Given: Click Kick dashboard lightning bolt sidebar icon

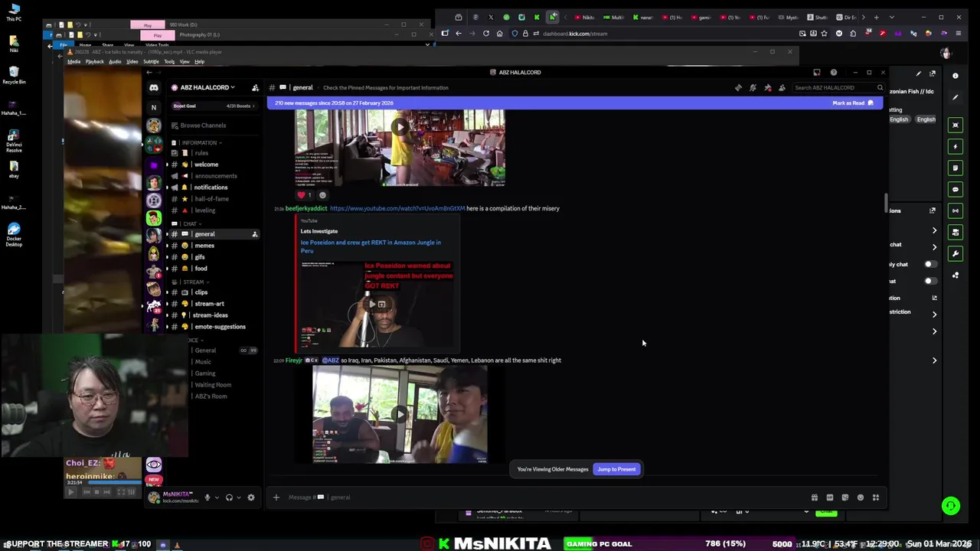Looking at the screenshot, I should (955, 146).
